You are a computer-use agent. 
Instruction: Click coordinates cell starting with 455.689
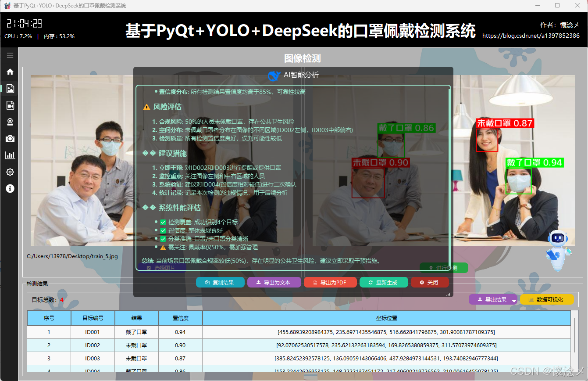coord(387,332)
